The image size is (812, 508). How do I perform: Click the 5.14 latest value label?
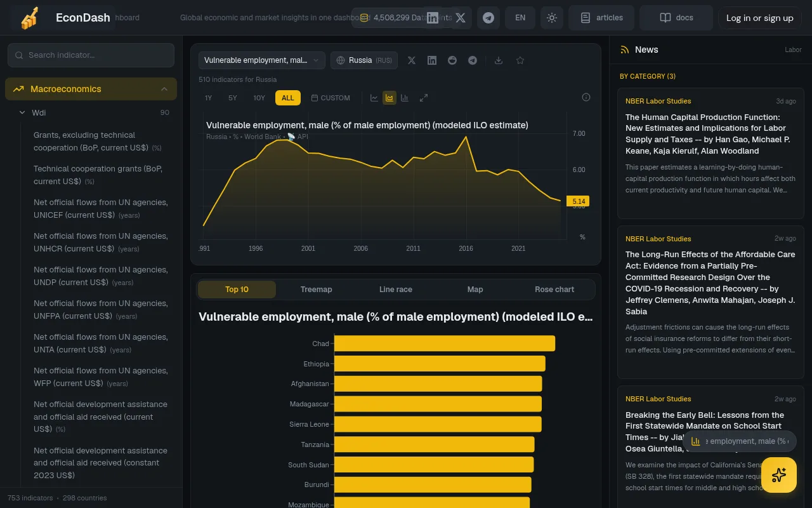[578, 201]
